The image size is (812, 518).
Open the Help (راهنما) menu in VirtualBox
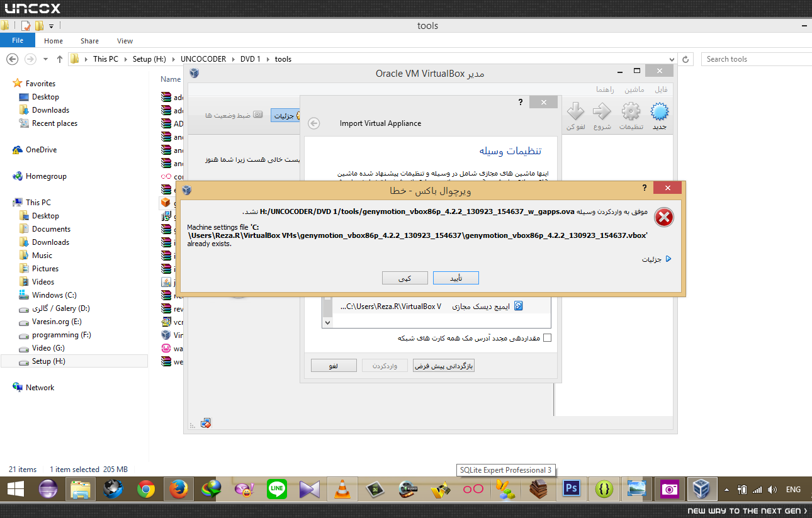pos(606,89)
